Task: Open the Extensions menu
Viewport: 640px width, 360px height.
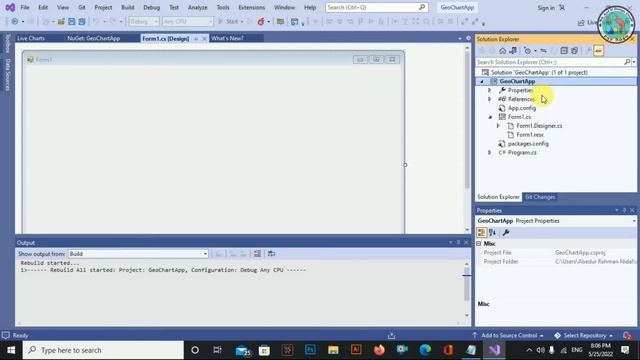Action: click(x=251, y=7)
